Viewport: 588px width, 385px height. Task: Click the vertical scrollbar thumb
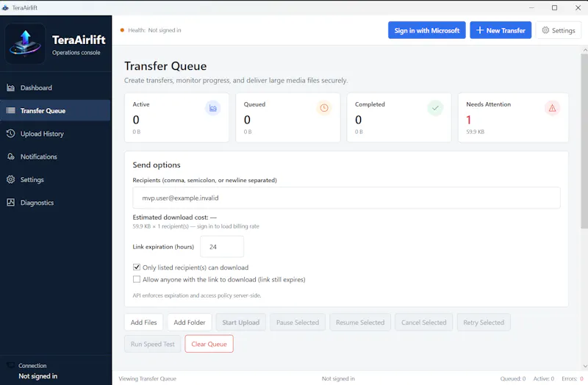click(x=584, y=140)
